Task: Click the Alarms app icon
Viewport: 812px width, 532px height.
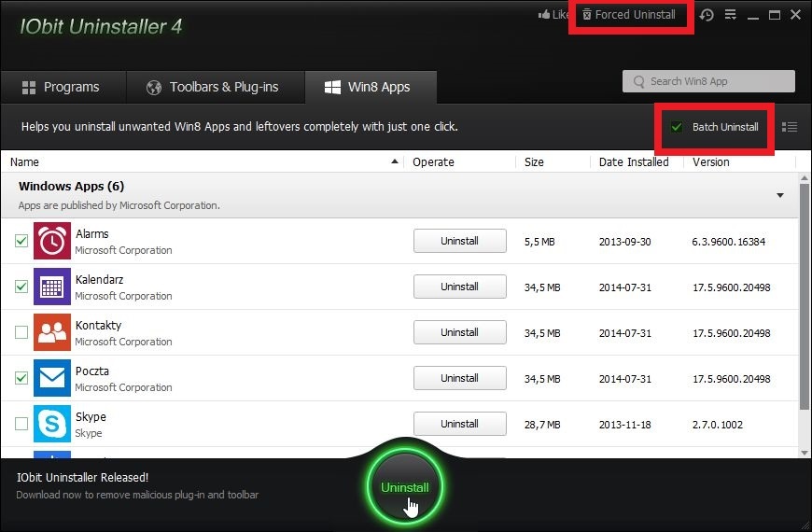Action: 52,241
